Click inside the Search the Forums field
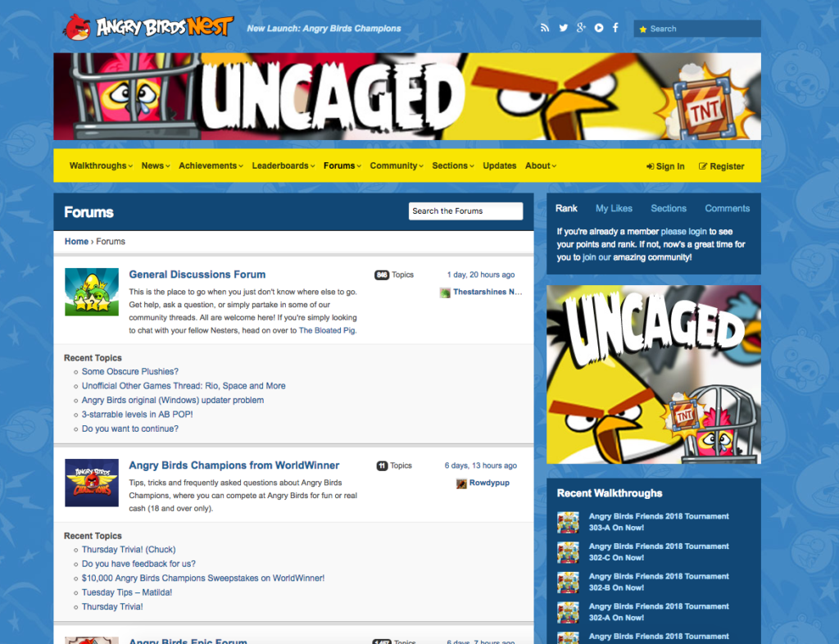The image size is (839, 644). 465,211
